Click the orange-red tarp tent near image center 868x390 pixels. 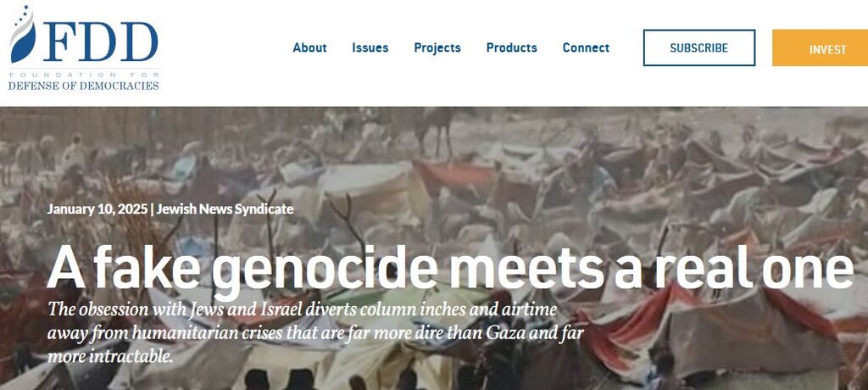[457, 178]
